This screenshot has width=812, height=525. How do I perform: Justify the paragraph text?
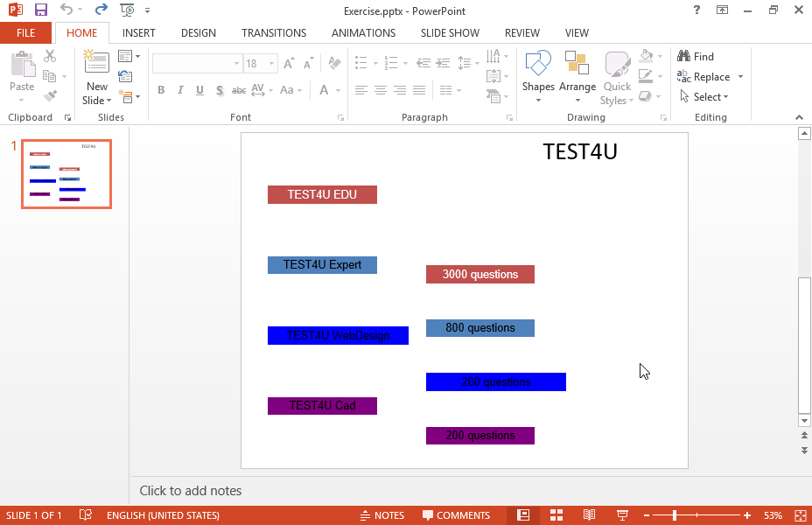419,91
